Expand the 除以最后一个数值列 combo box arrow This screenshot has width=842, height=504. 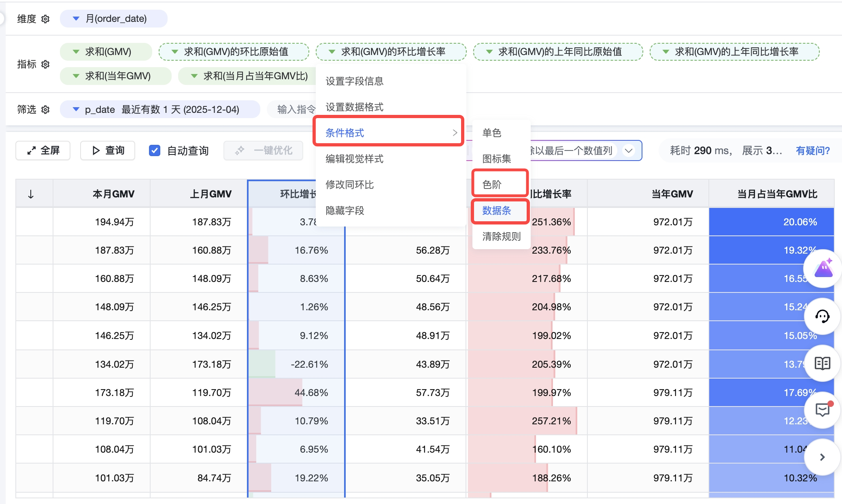click(x=629, y=150)
